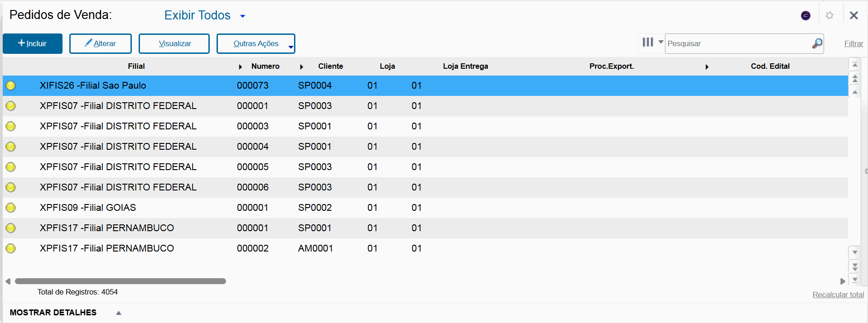Click the Loja column header
This screenshot has width=868, height=323.
[387, 66]
